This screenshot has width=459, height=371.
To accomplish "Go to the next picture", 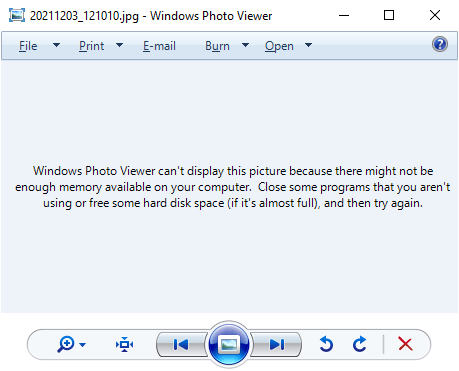I will (x=277, y=345).
